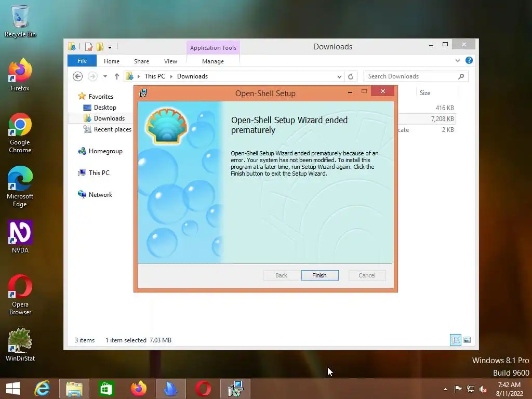Minimize the Downloads window
Viewport: 532px width, 399px height.
431,45
